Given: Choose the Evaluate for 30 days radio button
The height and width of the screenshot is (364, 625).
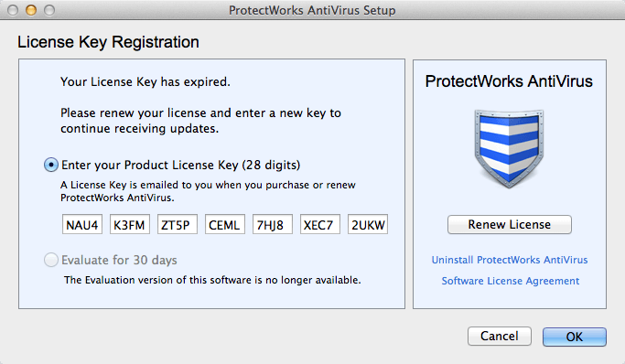Looking at the screenshot, I should pyautogui.click(x=51, y=260).
